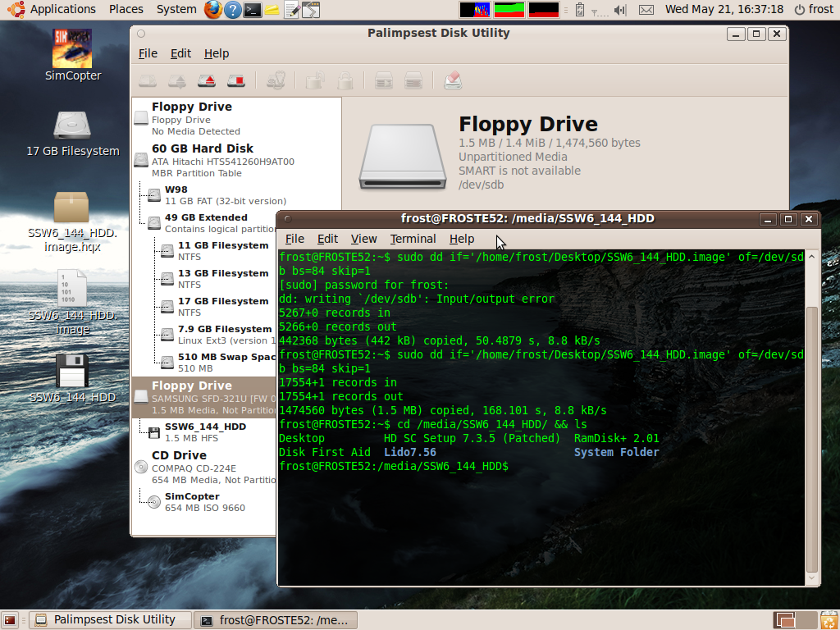Click the green memory monitor graph
This screenshot has height=630, width=840.
coord(509,10)
